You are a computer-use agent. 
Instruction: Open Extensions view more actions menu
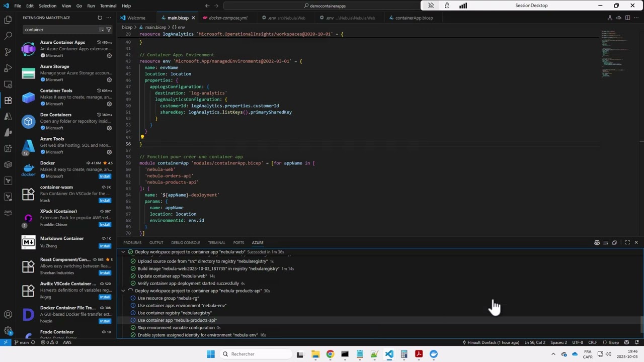point(109,18)
